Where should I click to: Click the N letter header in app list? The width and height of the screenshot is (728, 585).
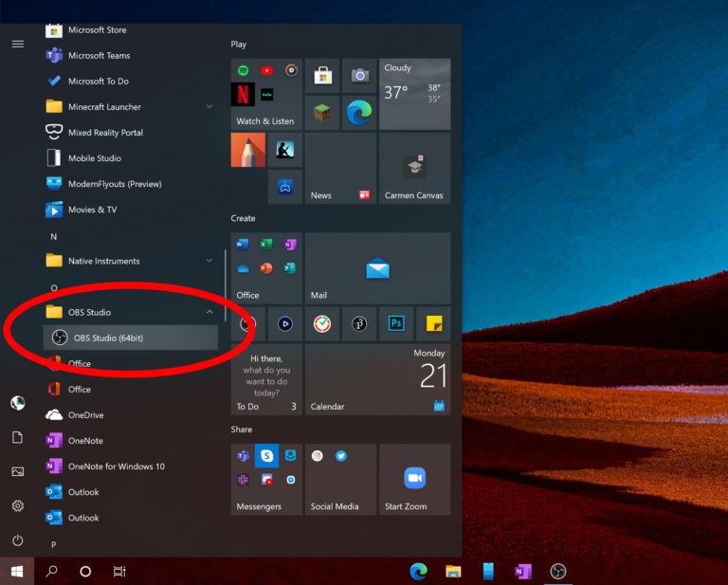coord(54,237)
